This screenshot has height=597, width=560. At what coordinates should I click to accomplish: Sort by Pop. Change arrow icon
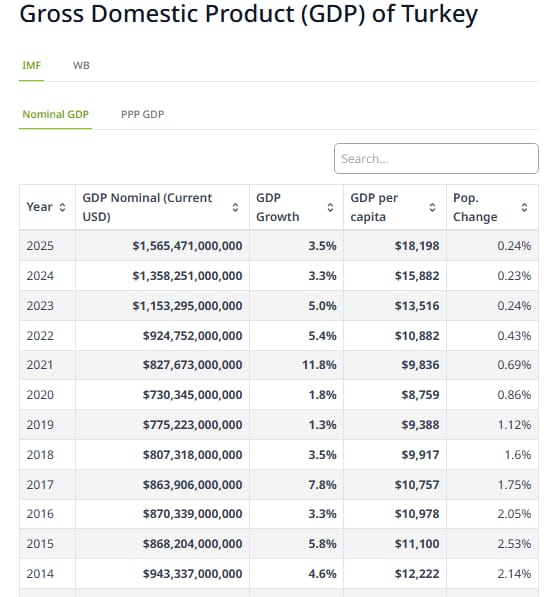(524, 207)
